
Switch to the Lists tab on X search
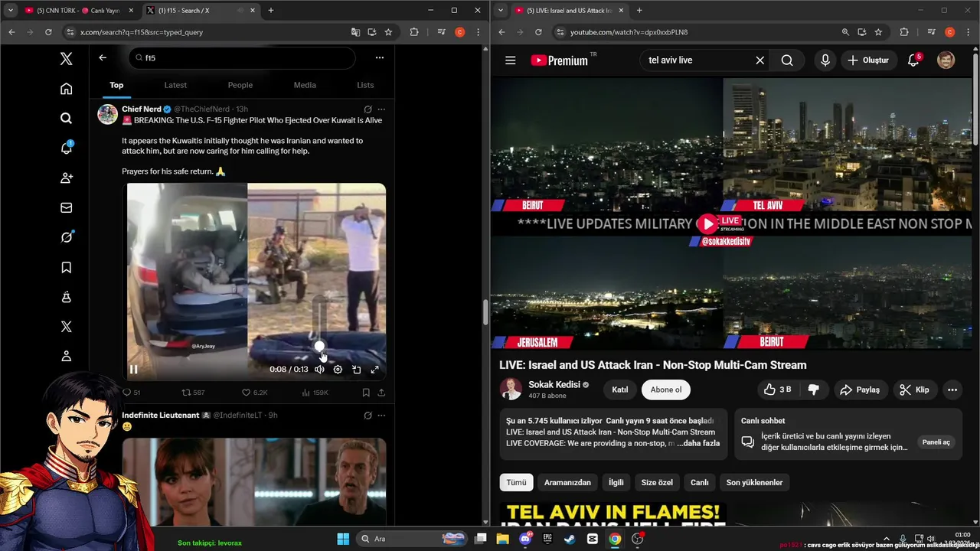tap(365, 85)
